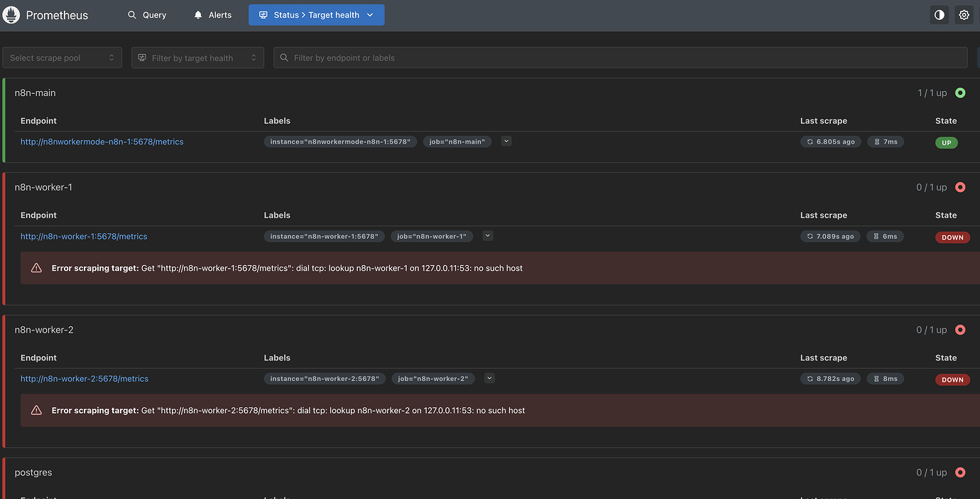The height and width of the screenshot is (499, 980).
Task: Expand hidden labels chevron for n8n-main
Action: coord(506,141)
